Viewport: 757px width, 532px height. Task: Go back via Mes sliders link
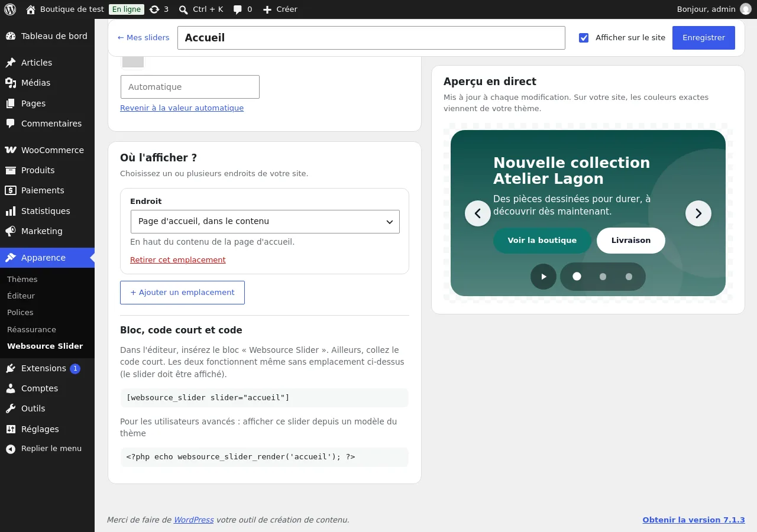point(143,38)
